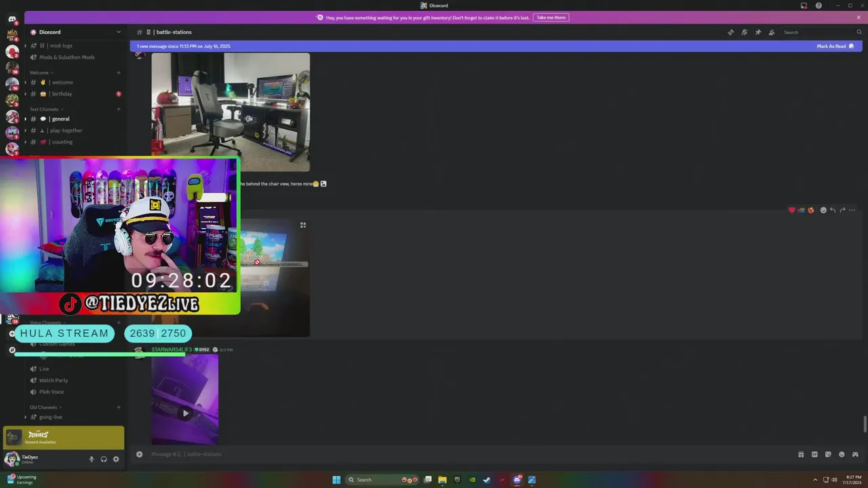Open the Discord inbox icon in title bar

point(804,5)
